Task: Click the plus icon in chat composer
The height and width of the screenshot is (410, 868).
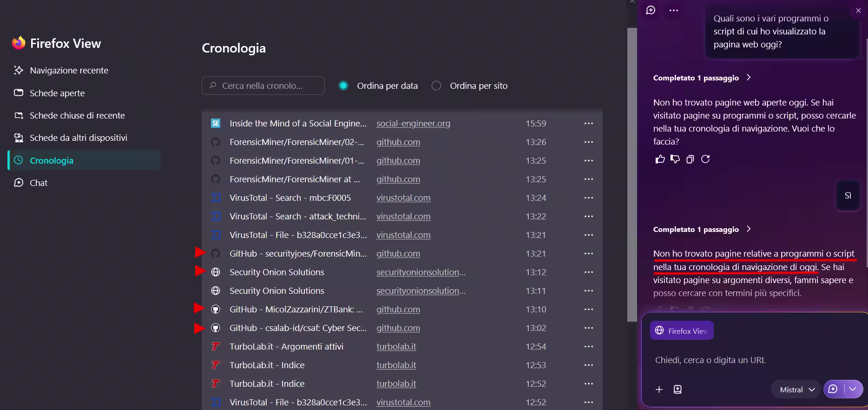Action: pos(659,390)
